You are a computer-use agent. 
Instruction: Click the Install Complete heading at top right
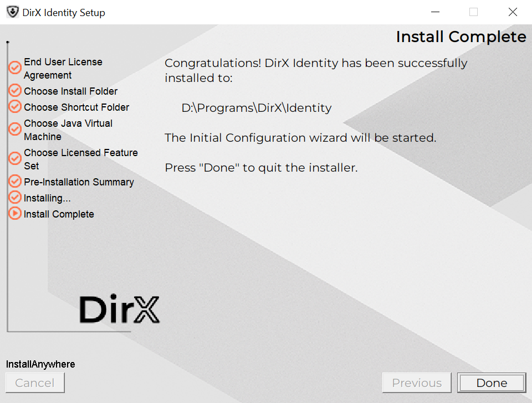coord(461,37)
